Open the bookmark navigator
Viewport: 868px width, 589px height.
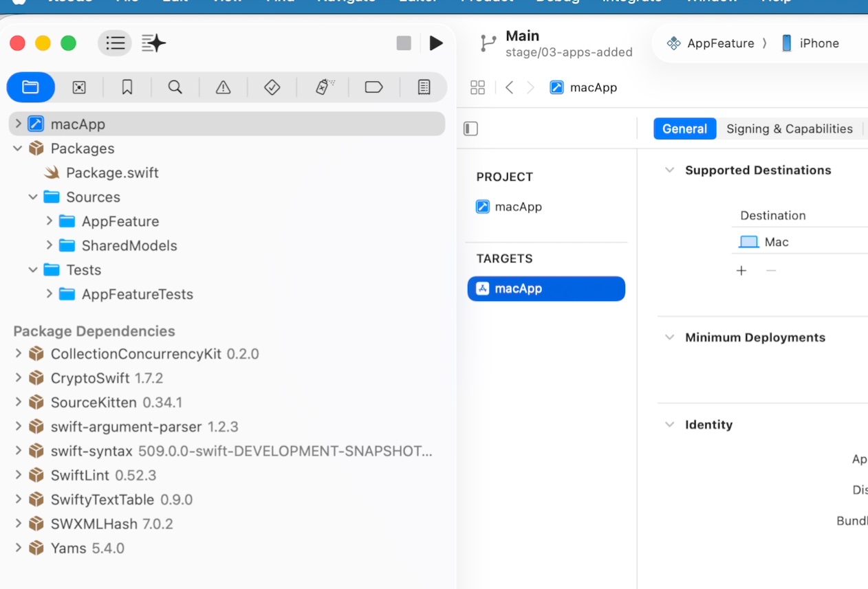[127, 87]
